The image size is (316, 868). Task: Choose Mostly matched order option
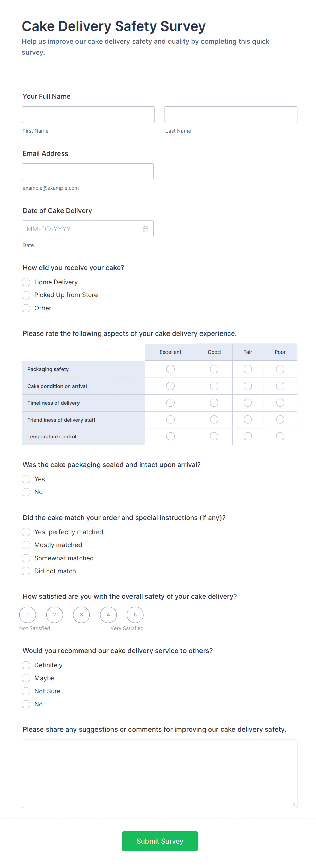26,545
